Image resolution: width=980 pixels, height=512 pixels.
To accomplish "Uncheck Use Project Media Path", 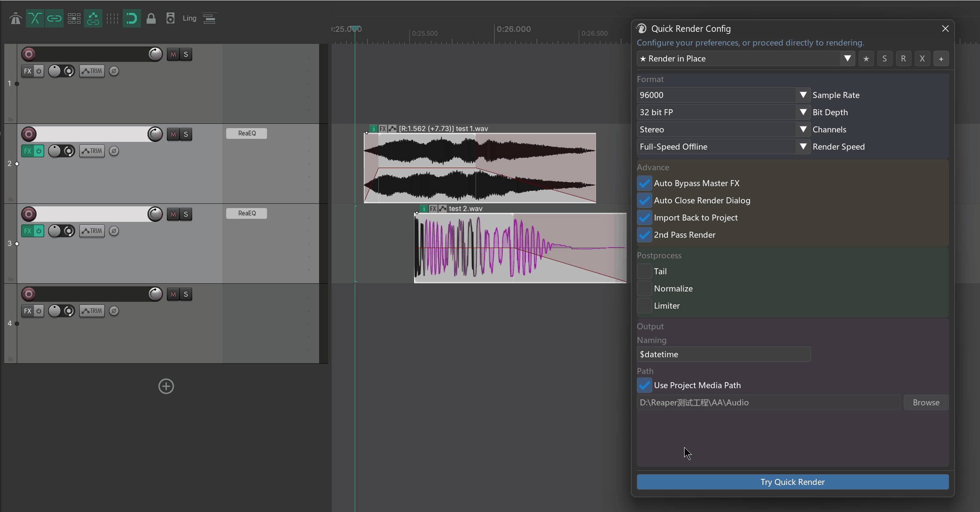I will [645, 385].
